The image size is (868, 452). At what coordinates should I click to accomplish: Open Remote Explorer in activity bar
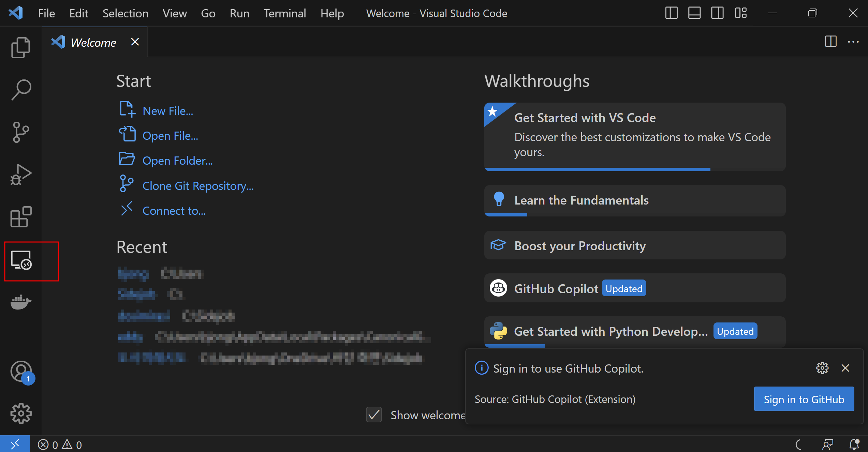(21, 260)
